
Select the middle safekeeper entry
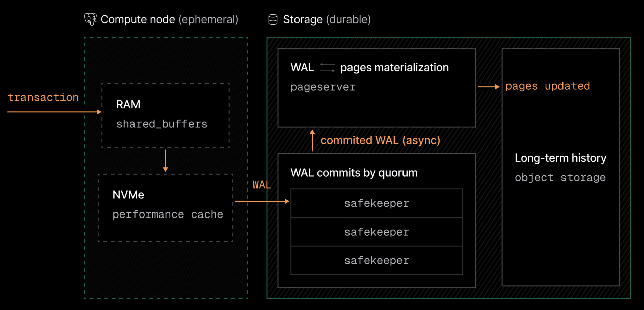pos(376,232)
